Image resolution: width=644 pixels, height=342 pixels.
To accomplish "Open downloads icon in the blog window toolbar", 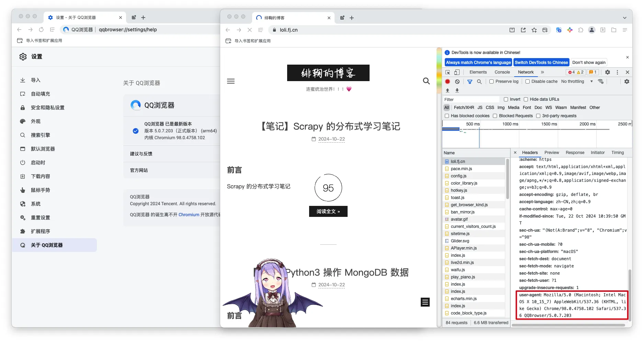I will (x=603, y=30).
